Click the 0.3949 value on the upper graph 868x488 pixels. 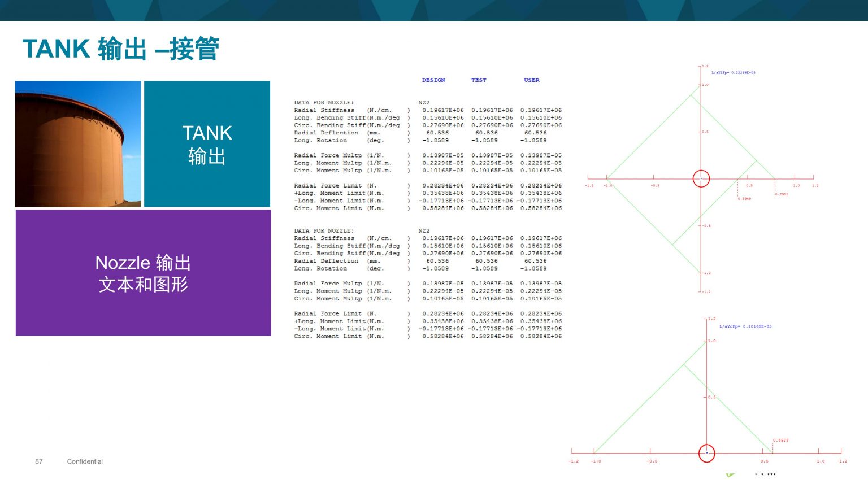[x=744, y=199]
